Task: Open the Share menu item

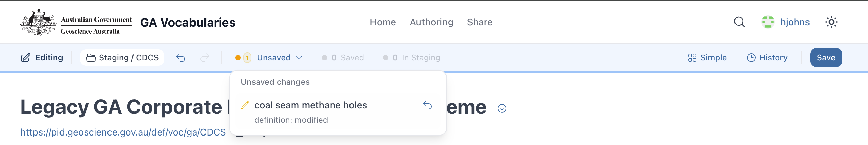Action: (x=480, y=22)
